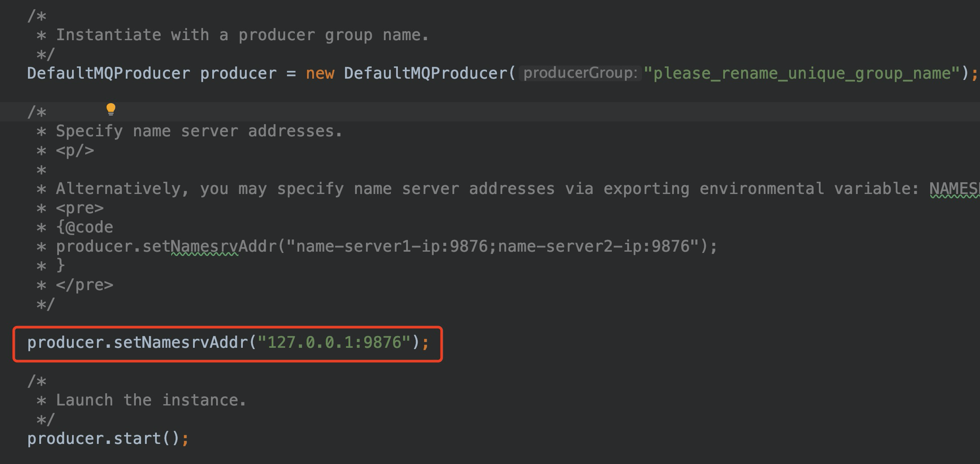Click the yellow lightbulb intention icon
The height and width of the screenshot is (464, 980).
tap(111, 109)
